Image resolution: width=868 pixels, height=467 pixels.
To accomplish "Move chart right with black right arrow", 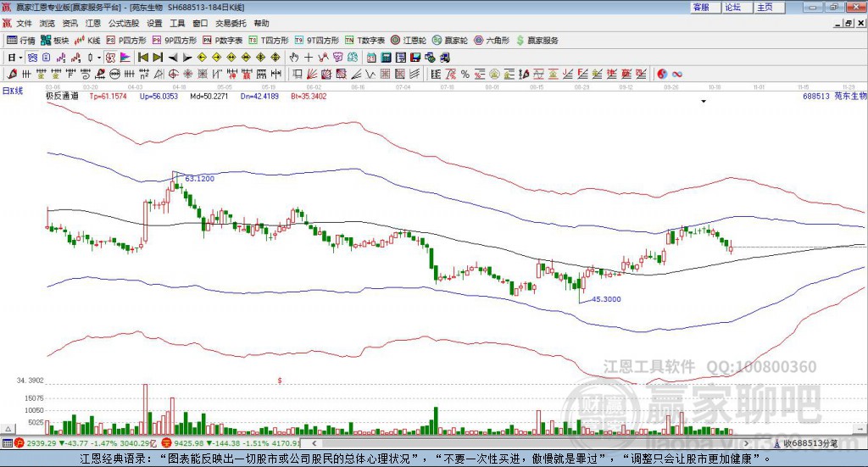I will [x=187, y=58].
